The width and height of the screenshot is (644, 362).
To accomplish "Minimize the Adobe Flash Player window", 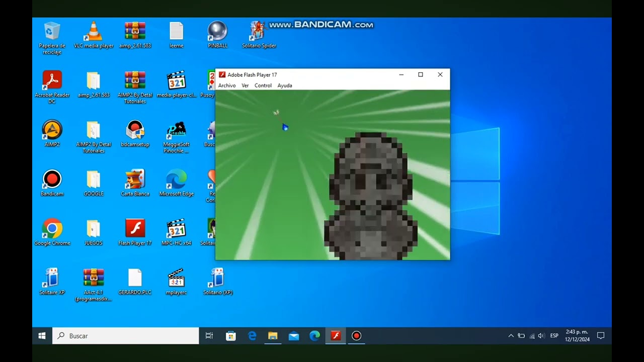I will coord(401,75).
